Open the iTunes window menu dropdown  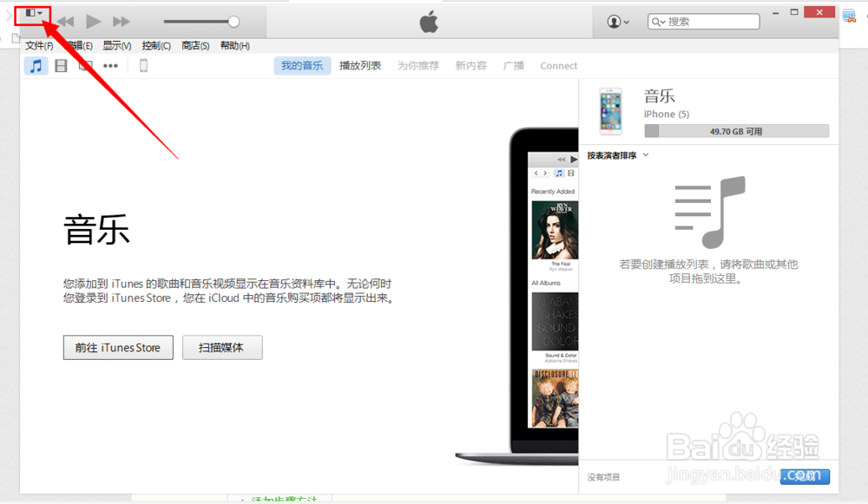[33, 13]
